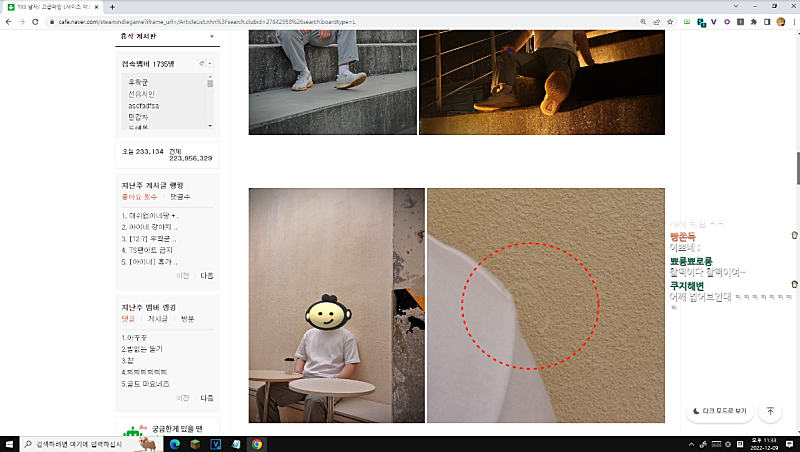Open ranked post 1 데쉬업이네땅
The width and height of the screenshot is (800, 452).
(x=151, y=216)
